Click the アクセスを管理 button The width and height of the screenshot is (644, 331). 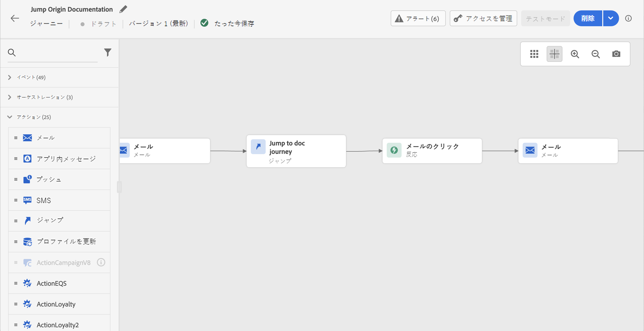pos(483,18)
